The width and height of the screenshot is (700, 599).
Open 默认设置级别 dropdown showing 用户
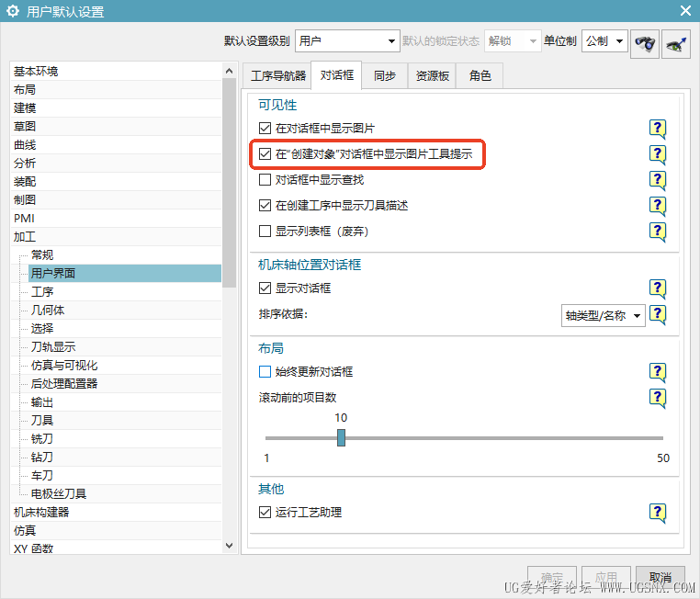tap(347, 41)
